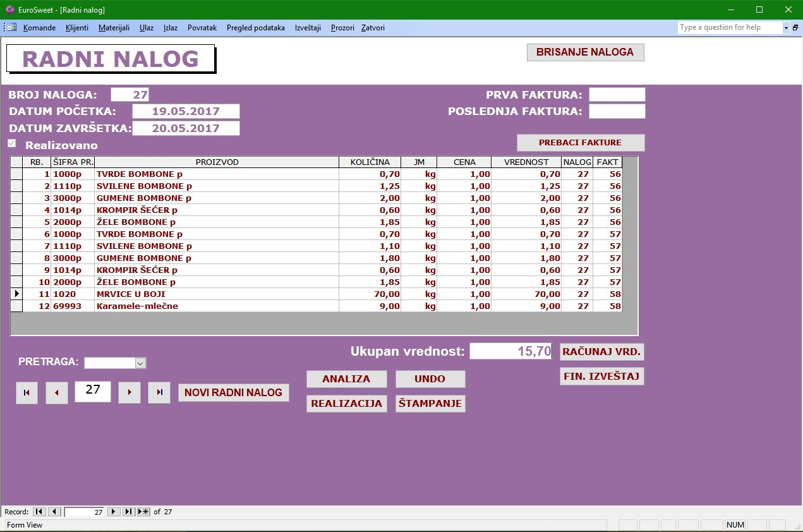Click the form icon left of Komande menu
Image resolution: width=803 pixels, height=532 pixels.
[x=11, y=28]
